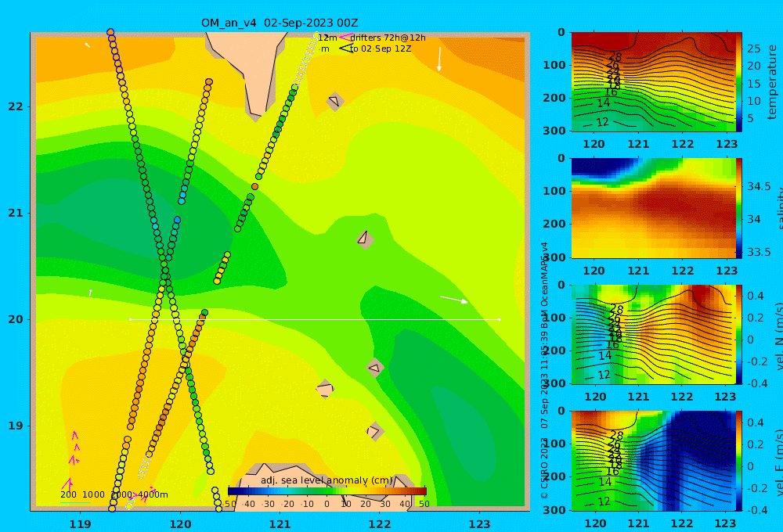
Task: Click the temperature color scale bar
Action: [739, 82]
